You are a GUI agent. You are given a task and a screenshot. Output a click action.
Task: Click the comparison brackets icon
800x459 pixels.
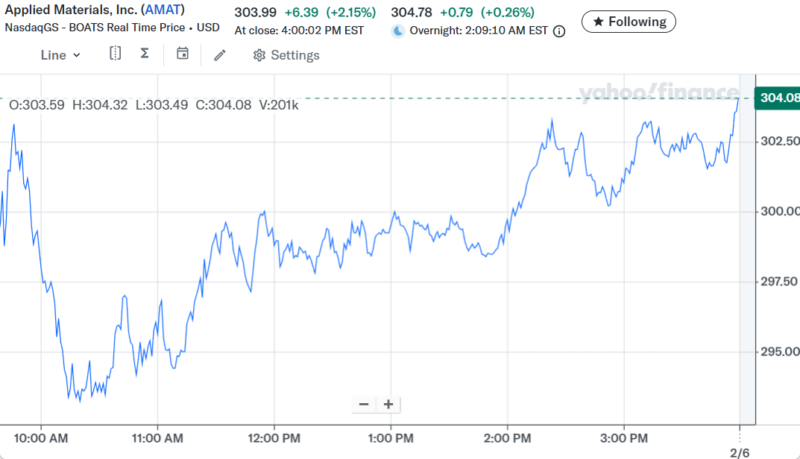tap(115, 54)
